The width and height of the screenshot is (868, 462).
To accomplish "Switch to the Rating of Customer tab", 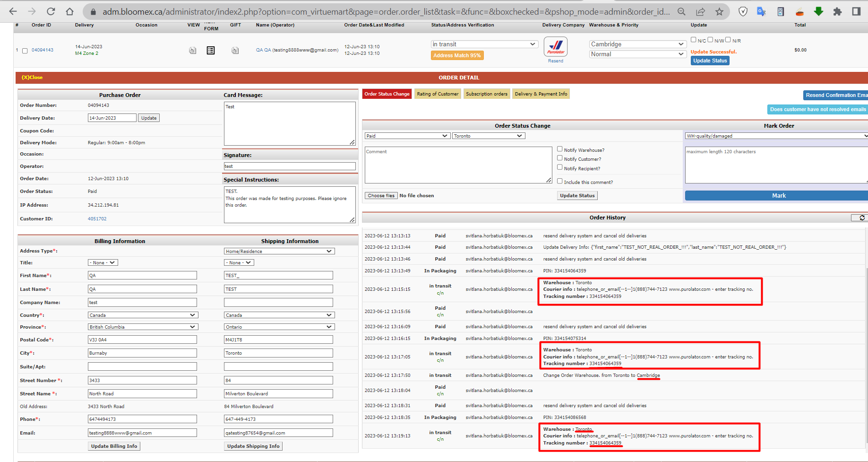I will 438,94.
